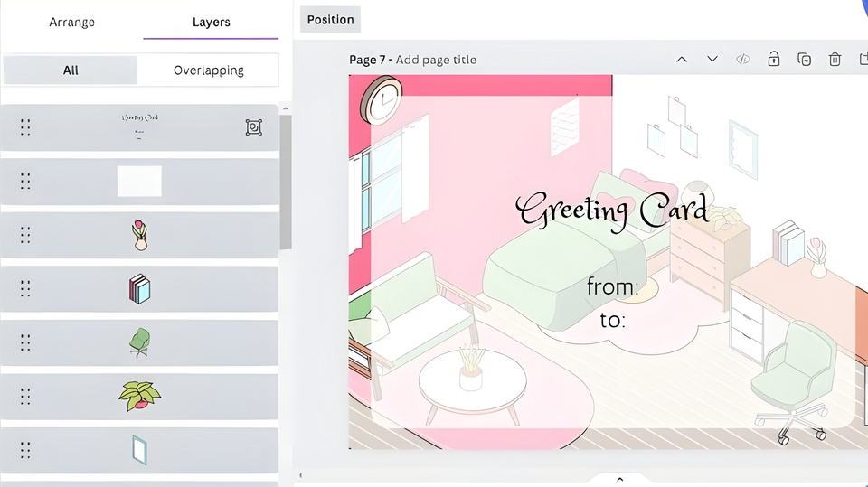Select the Layers tab
The width and height of the screenshot is (868, 487).
coord(211,22)
